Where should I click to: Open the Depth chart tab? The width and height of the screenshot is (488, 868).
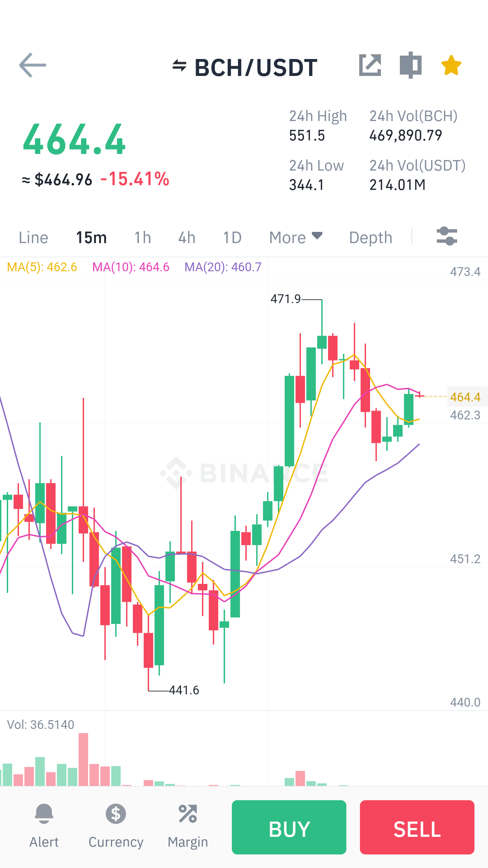coord(370,237)
